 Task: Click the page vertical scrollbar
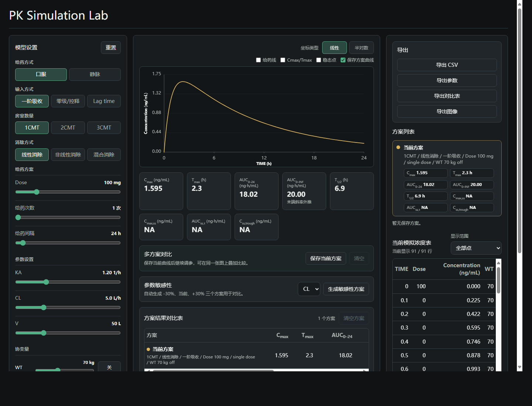coord(519,131)
